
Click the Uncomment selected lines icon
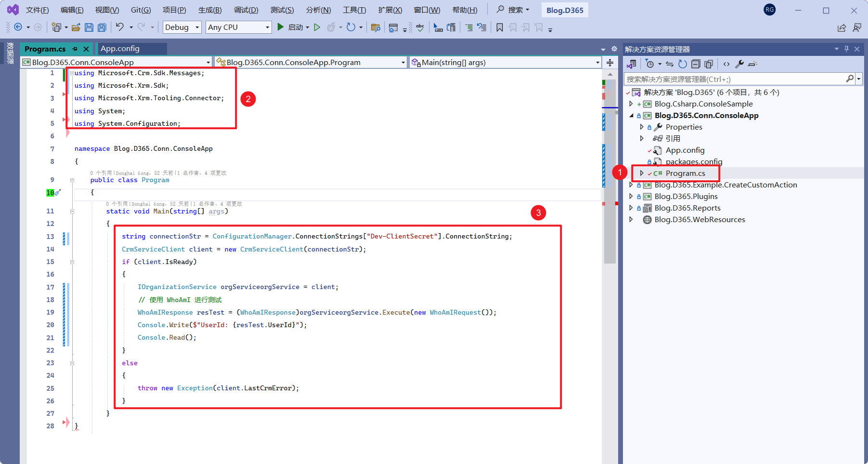pos(481,27)
